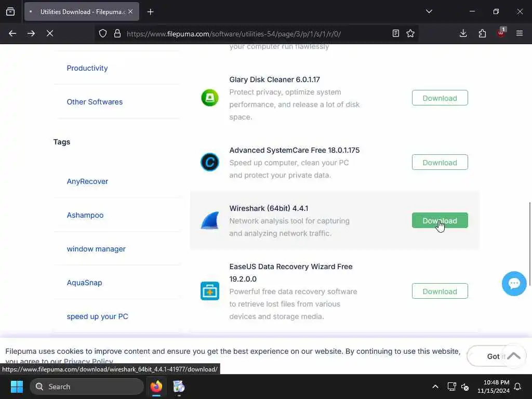Open the Windows Start menu

pos(17,387)
